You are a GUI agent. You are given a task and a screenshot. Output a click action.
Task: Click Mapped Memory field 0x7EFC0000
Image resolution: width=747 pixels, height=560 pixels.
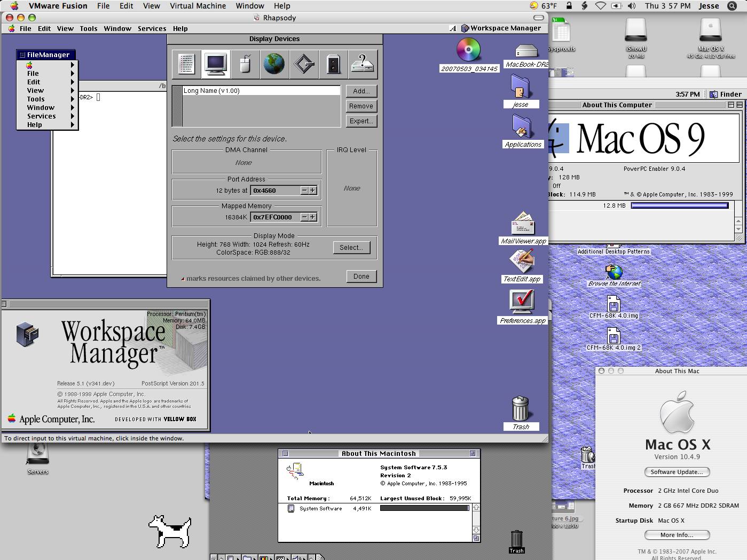[274, 217]
